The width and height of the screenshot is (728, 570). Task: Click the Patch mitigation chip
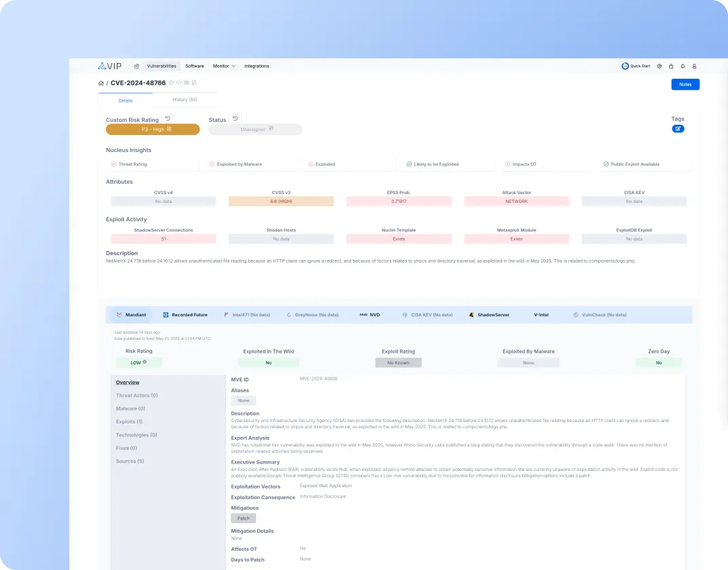243,518
